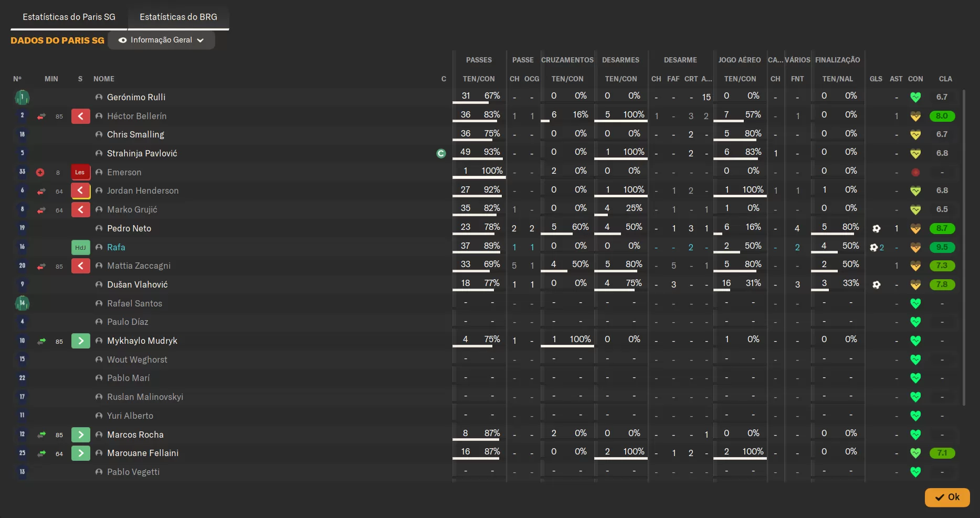This screenshot has height=518, width=980.
Task: Click Emerson's injury Les status badge
Action: point(81,172)
